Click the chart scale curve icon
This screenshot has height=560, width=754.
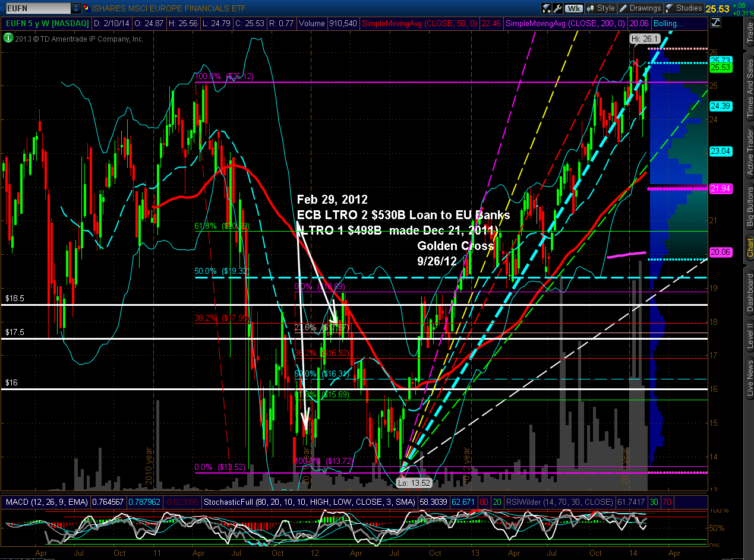pyautogui.click(x=715, y=23)
